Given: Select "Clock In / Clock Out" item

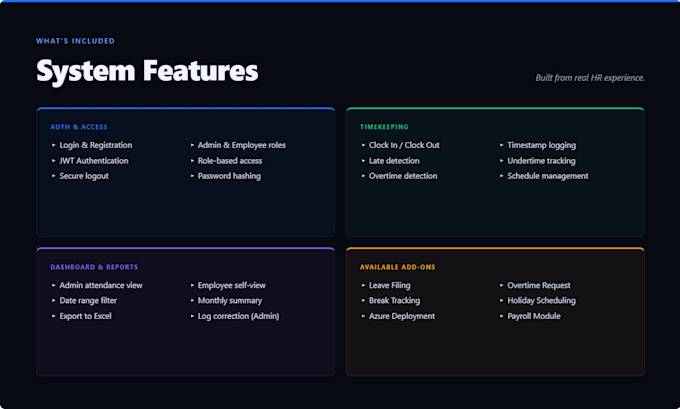Looking at the screenshot, I should click(x=404, y=145).
